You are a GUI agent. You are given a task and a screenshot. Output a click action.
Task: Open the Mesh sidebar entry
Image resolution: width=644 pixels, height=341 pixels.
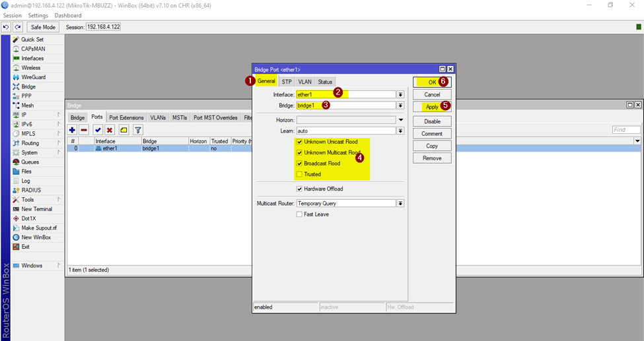coord(28,106)
